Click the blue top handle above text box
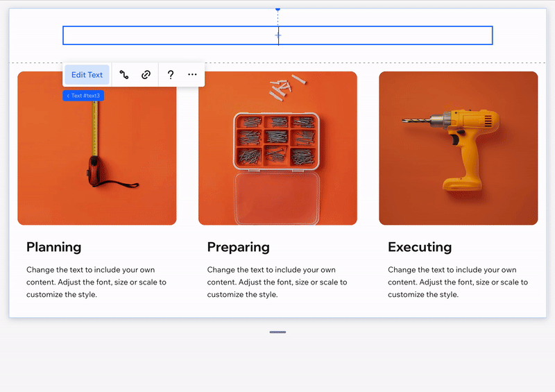Image resolution: width=555 pixels, height=392 pixels. 278,9
